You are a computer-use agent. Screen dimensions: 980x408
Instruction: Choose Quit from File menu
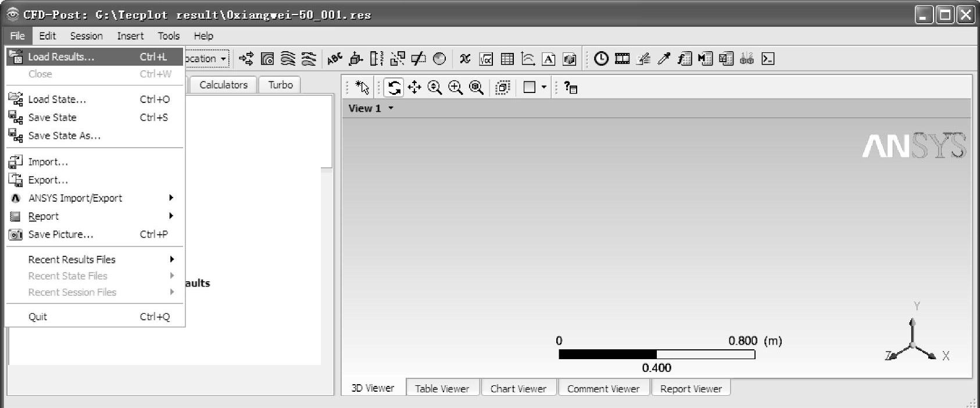pos(95,317)
